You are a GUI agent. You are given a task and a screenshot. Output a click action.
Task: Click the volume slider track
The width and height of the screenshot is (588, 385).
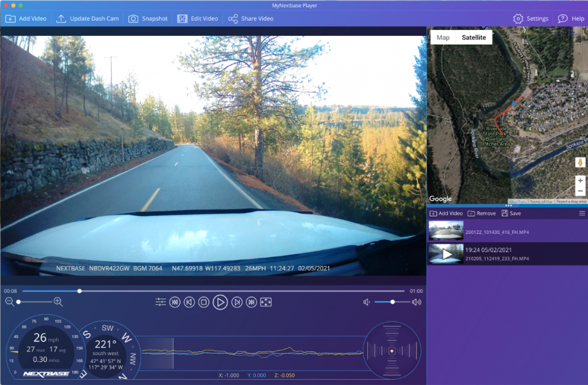pos(392,302)
